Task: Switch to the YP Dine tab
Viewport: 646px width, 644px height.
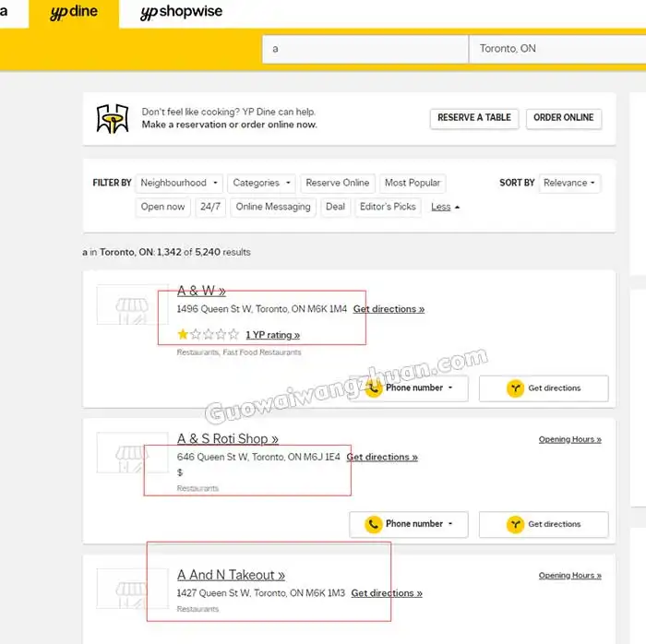Action: 74,13
